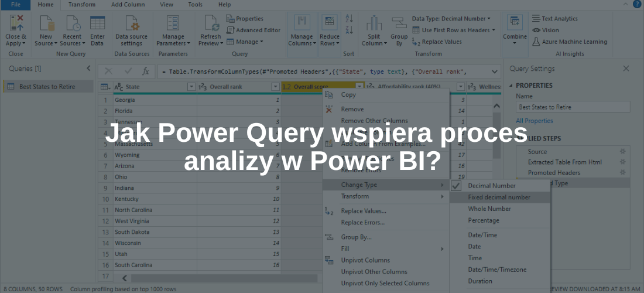Open Affordability rank column filter dropdown
The image size is (644, 293).
click(461, 87)
